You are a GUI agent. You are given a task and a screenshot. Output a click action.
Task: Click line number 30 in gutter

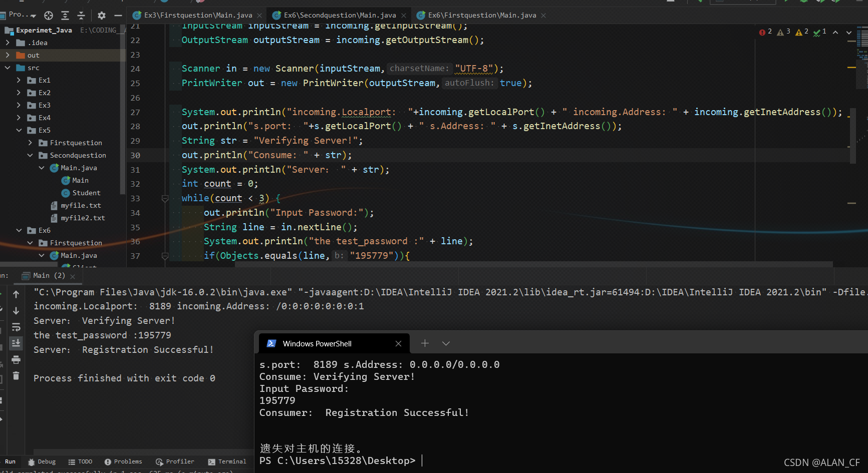[135, 155]
